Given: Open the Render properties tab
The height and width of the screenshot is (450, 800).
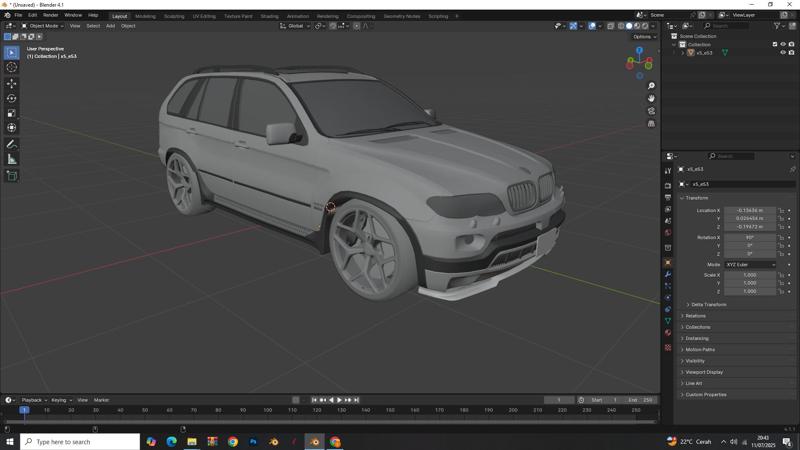Looking at the screenshot, I should click(x=668, y=186).
